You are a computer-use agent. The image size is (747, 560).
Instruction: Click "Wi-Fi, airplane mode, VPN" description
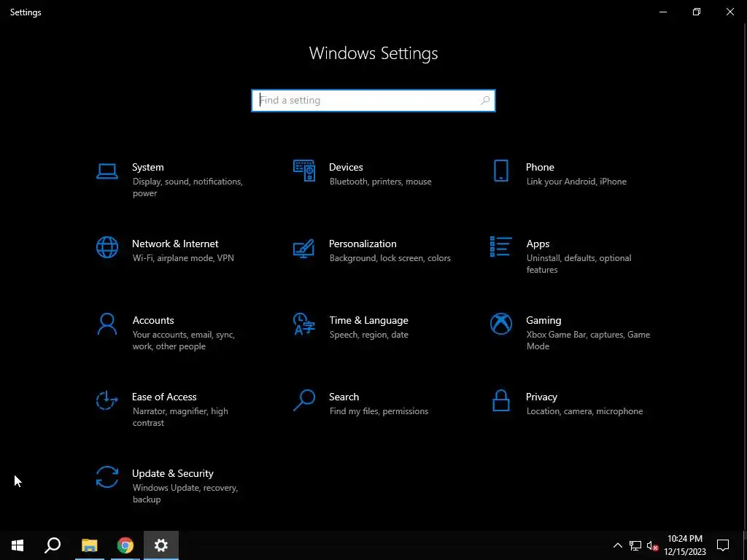(x=183, y=258)
